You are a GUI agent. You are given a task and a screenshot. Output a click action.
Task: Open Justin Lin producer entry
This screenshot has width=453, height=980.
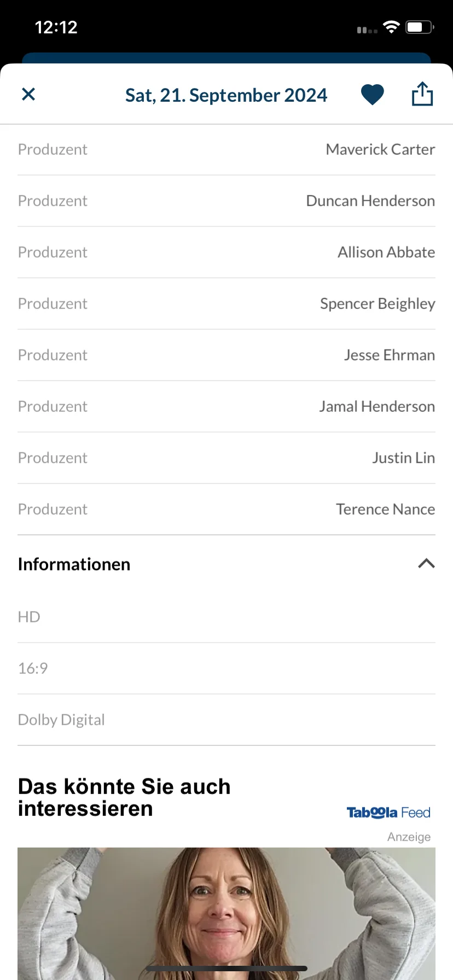click(x=226, y=458)
